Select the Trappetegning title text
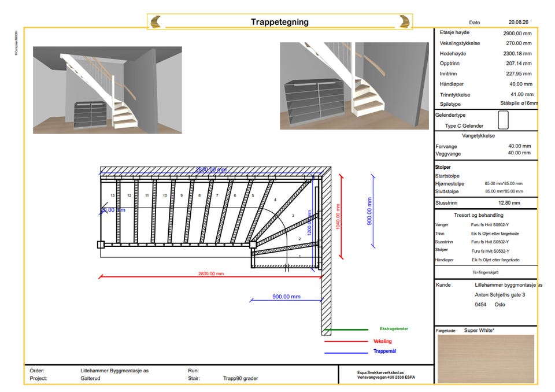Screen dimensions: 555x392 click(x=280, y=22)
